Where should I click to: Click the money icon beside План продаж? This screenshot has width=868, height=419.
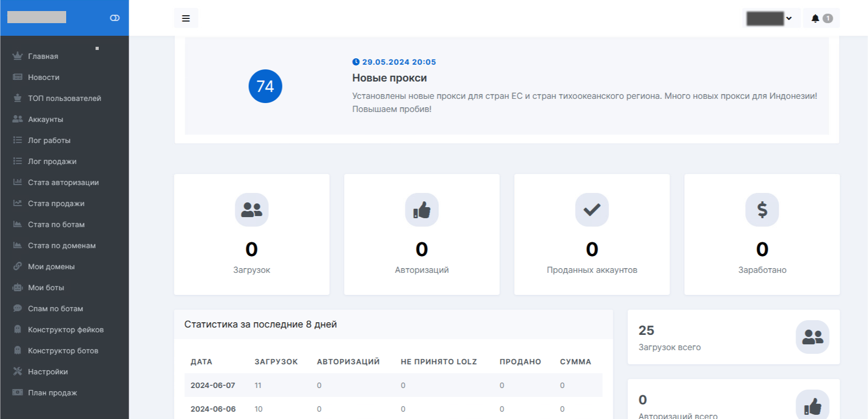(17, 393)
